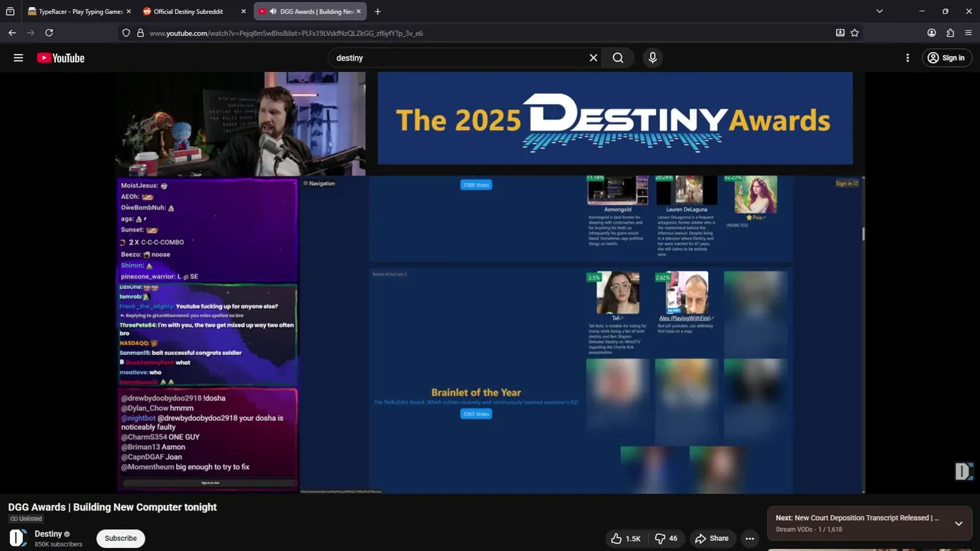The width and height of the screenshot is (980, 551).
Task: Open the YouTube guide hamburger menu
Action: (18, 57)
